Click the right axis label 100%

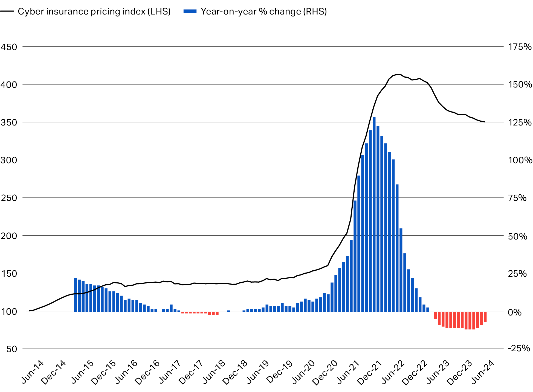[x=520, y=160]
